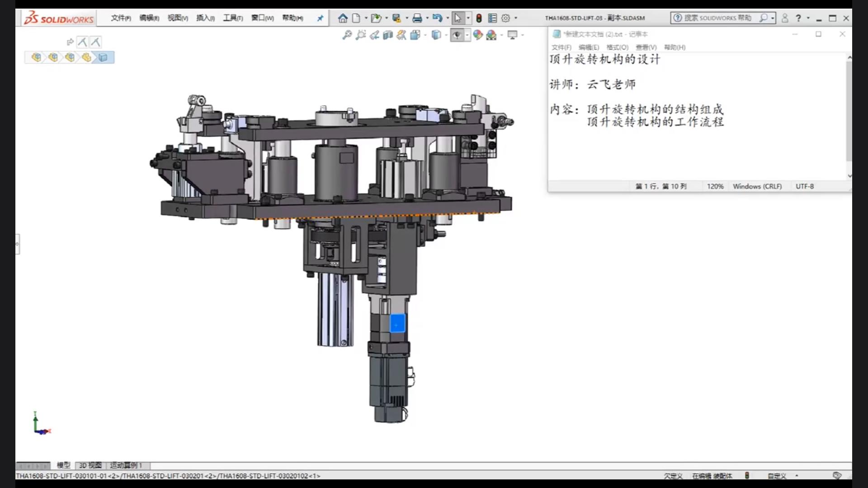Click the second mate icon above the breadcrumb
Image resolution: width=868 pixels, height=488 pixels.
(95, 42)
